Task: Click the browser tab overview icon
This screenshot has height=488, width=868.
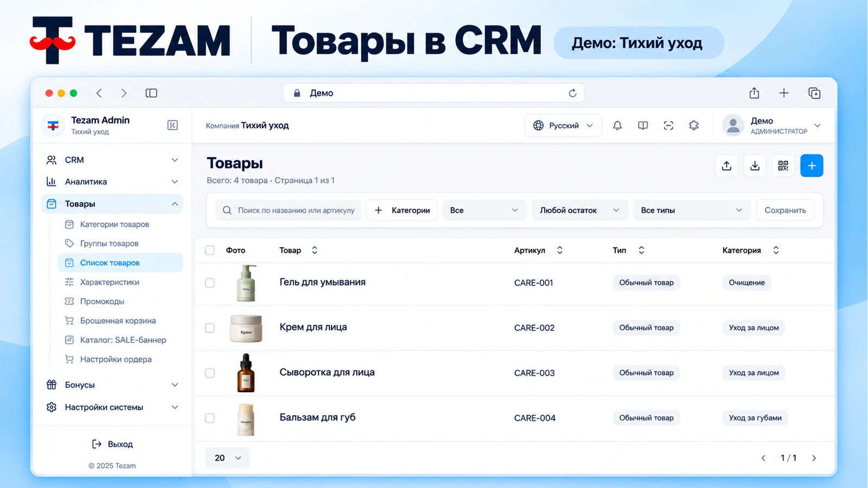Action: (x=814, y=93)
